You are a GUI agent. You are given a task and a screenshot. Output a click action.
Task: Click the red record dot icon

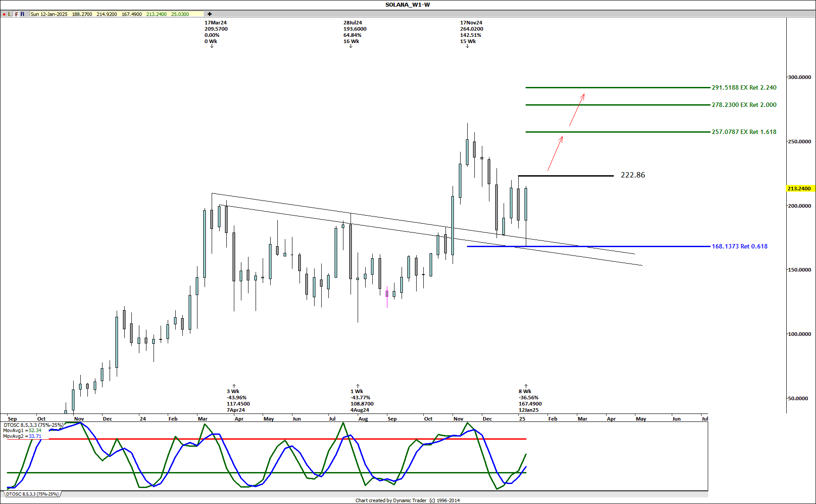pos(4,14)
